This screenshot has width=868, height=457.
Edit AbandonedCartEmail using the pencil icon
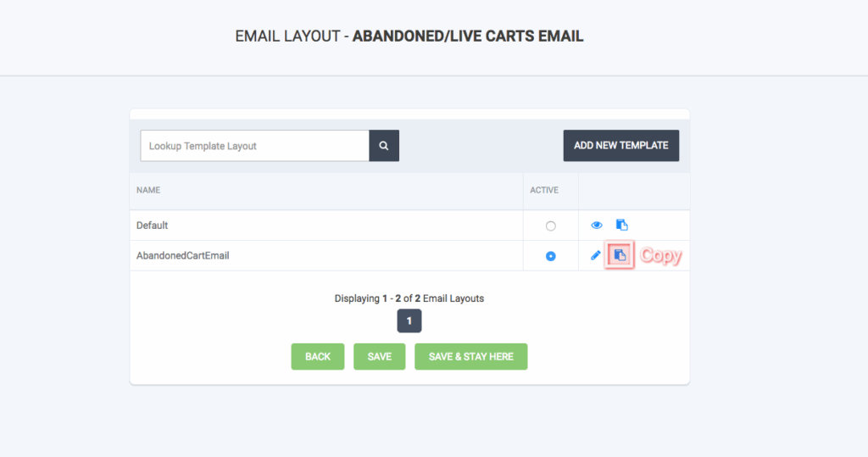[x=596, y=256]
